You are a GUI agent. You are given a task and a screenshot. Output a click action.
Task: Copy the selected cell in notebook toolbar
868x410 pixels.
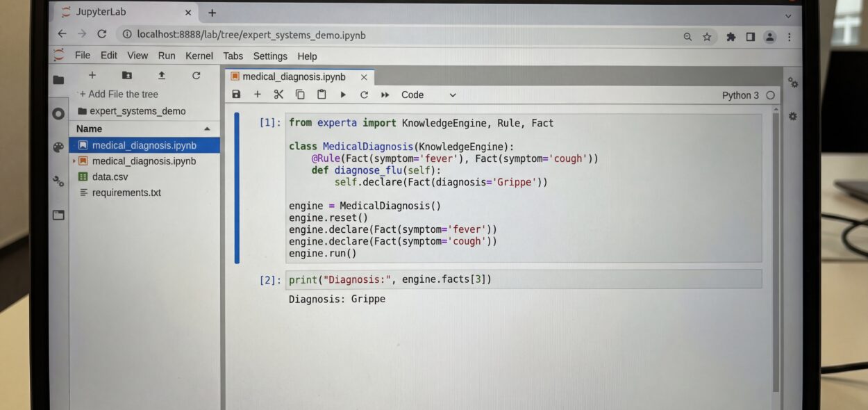pyautogui.click(x=300, y=95)
